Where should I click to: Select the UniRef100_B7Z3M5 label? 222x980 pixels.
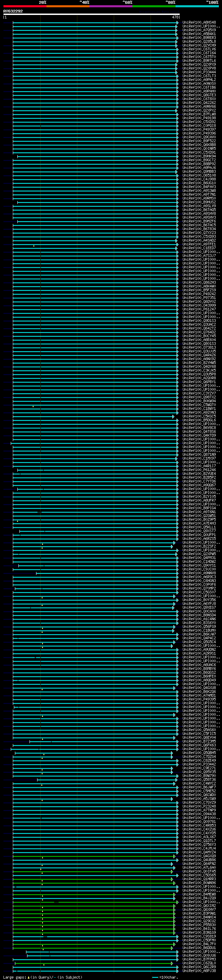(x=199, y=741)
